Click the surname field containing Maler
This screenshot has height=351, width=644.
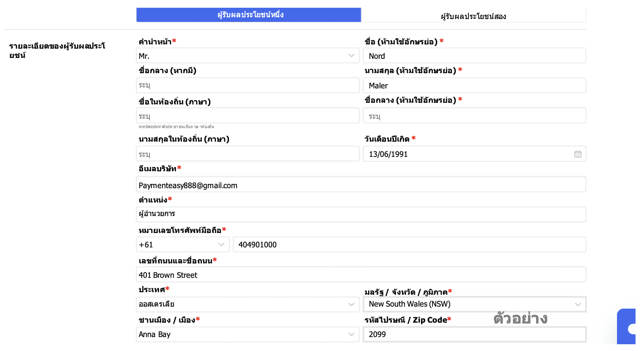point(474,85)
